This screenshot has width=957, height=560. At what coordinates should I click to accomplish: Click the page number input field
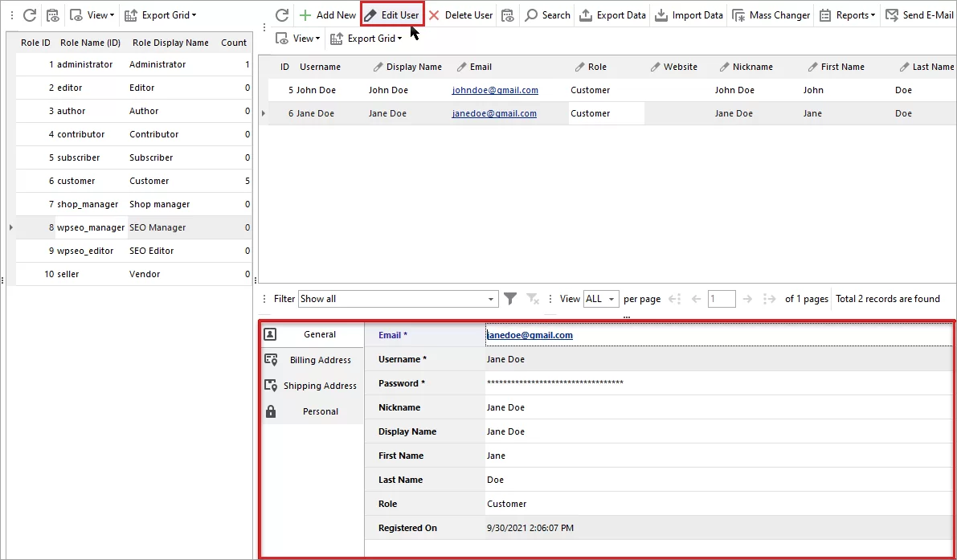(x=721, y=298)
